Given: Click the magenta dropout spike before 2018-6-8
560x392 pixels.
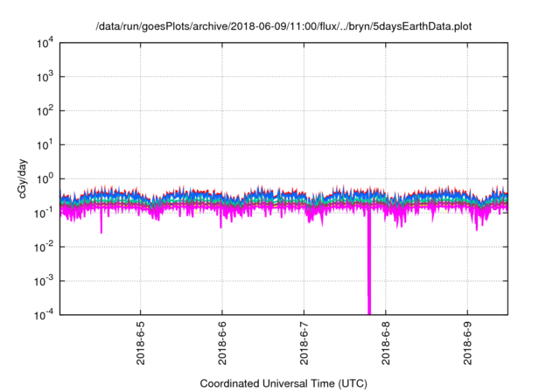Looking at the screenshot, I should (x=369, y=262).
